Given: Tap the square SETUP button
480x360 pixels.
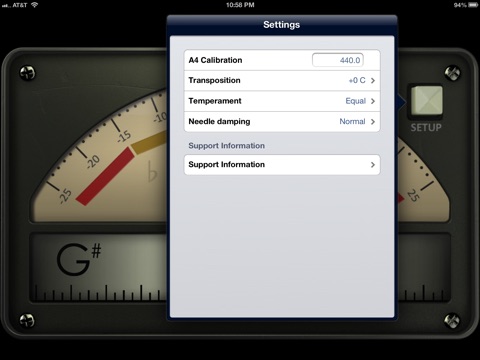Looking at the screenshot, I should pos(426,101).
